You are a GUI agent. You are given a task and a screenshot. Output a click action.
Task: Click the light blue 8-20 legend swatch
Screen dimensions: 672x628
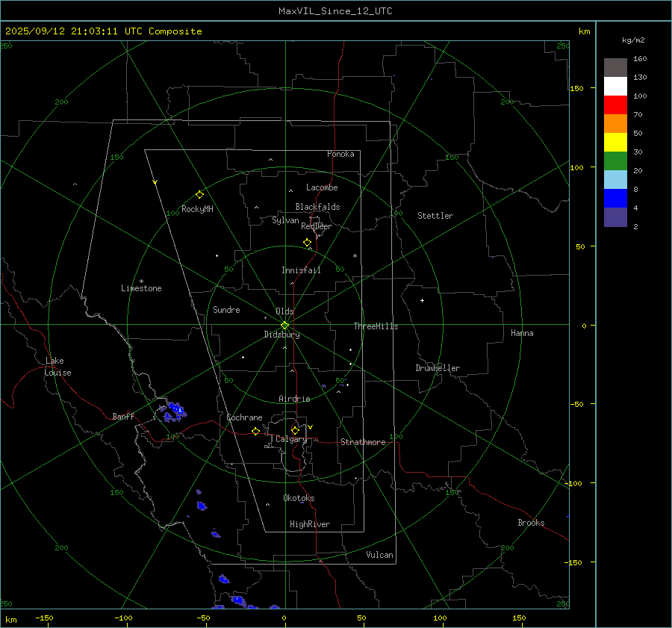pyautogui.click(x=615, y=180)
